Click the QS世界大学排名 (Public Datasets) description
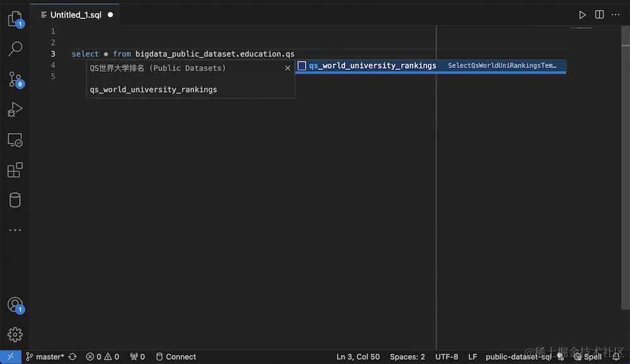Screen dimensions: 630x364 [x=158, y=68]
